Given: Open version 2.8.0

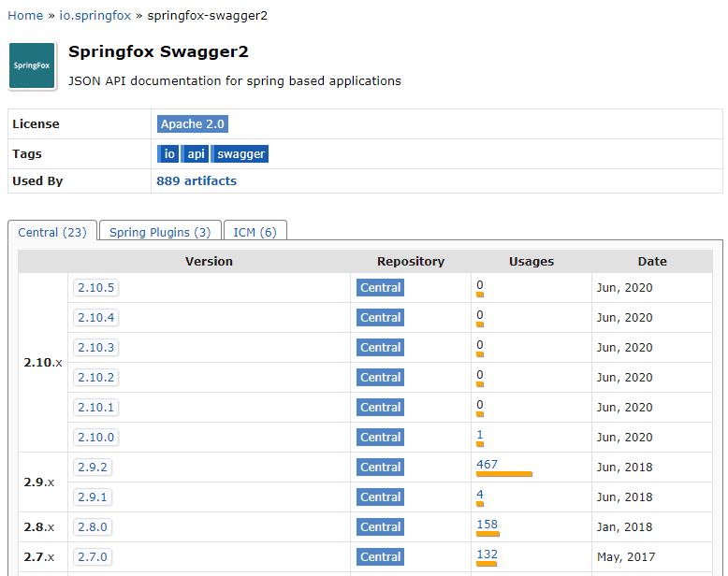Looking at the screenshot, I should [93, 526].
